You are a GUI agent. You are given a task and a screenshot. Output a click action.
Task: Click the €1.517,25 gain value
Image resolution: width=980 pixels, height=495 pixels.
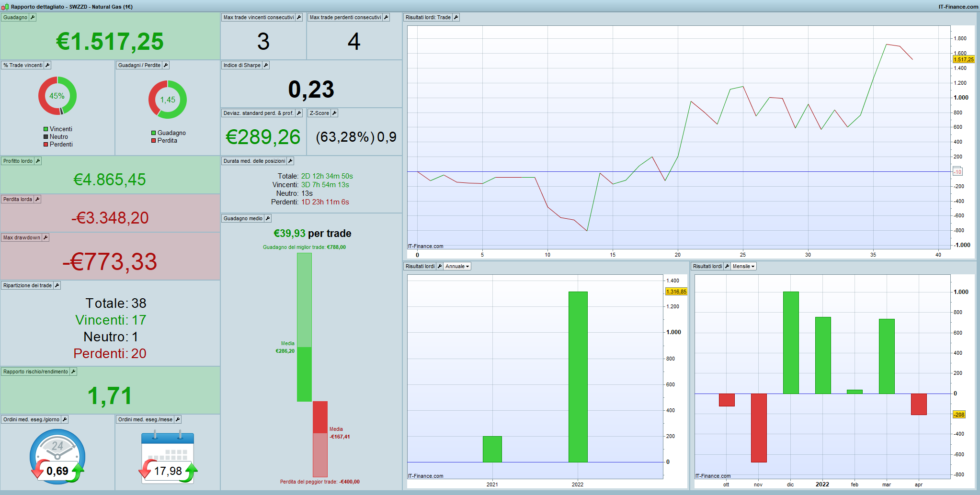[x=110, y=42]
